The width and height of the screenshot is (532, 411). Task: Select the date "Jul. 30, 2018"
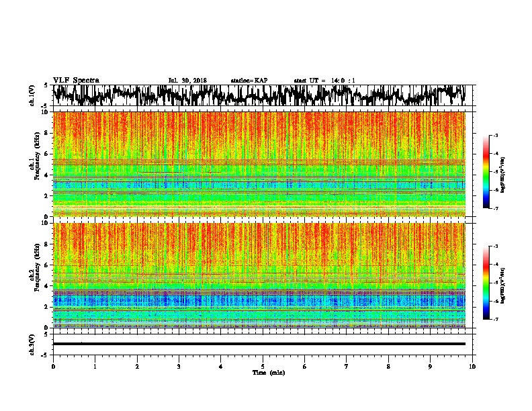187,81
